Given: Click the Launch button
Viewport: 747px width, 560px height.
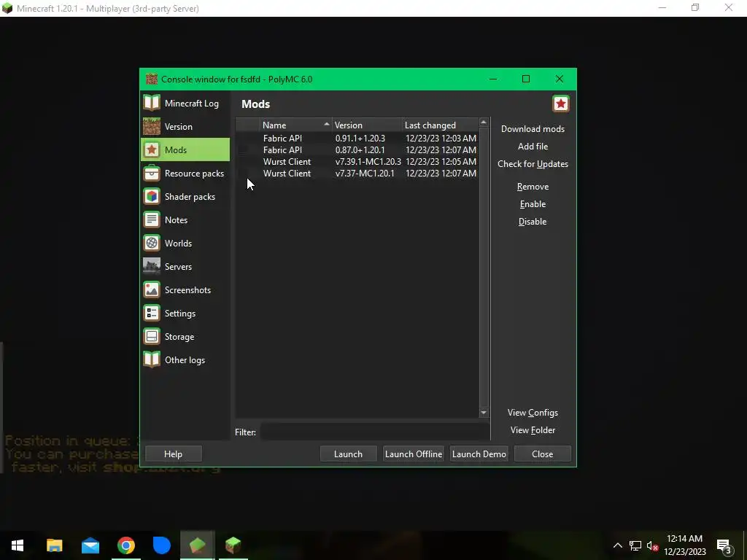Looking at the screenshot, I should pos(348,454).
